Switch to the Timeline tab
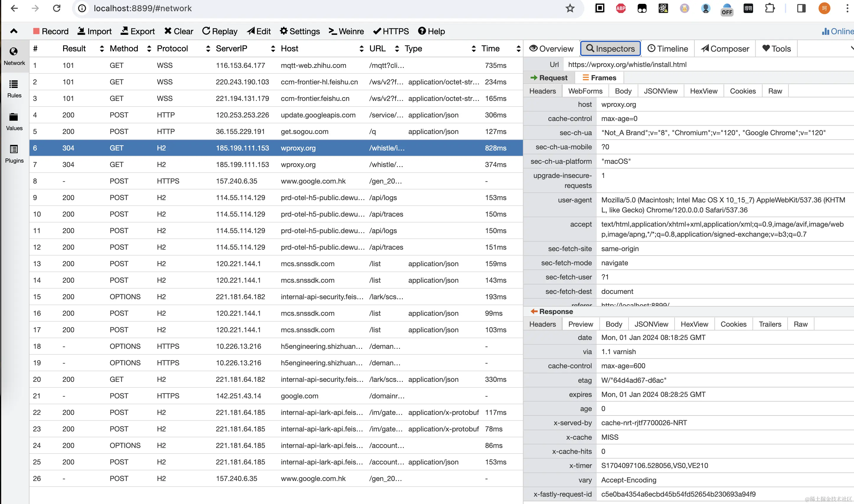The image size is (854, 504). tap(668, 49)
